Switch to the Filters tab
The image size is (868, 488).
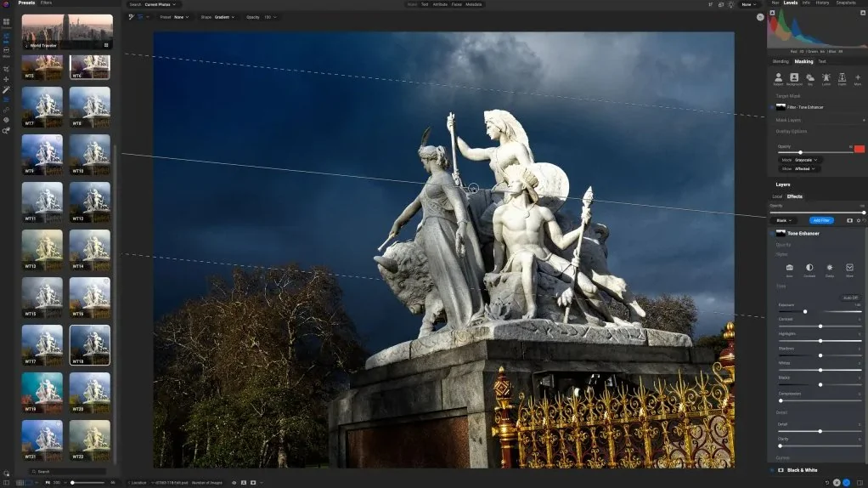coord(47,3)
